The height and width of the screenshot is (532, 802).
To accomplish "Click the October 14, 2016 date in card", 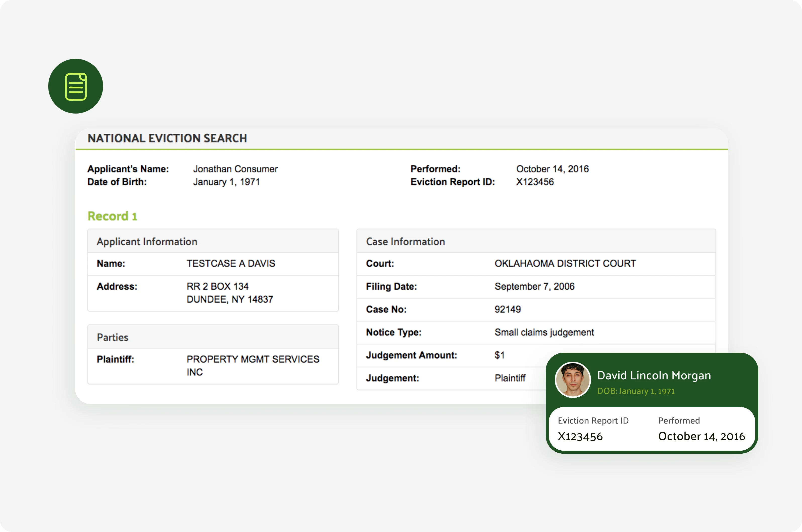I will coord(701,436).
